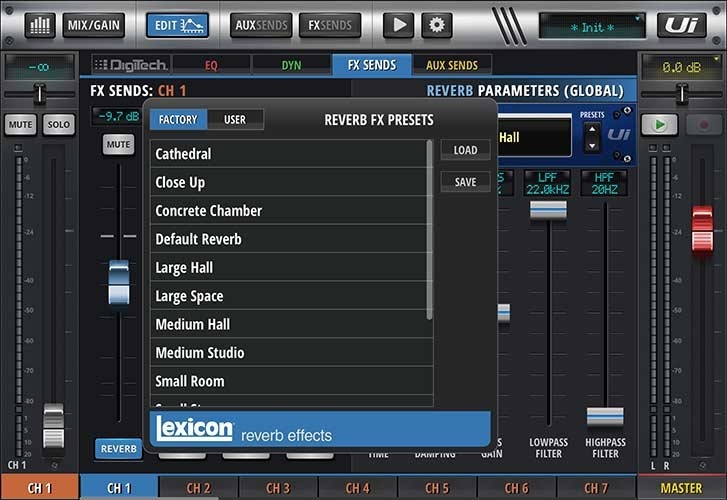Select the blue CH 1 channel tab
The image size is (727, 500).
[119, 488]
